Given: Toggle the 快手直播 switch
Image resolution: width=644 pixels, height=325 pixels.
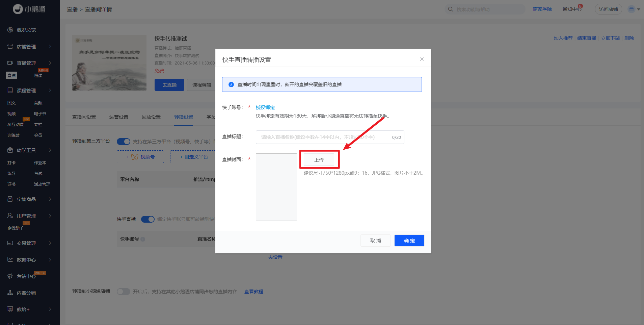Looking at the screenshot, I should (x=148, y=219).
